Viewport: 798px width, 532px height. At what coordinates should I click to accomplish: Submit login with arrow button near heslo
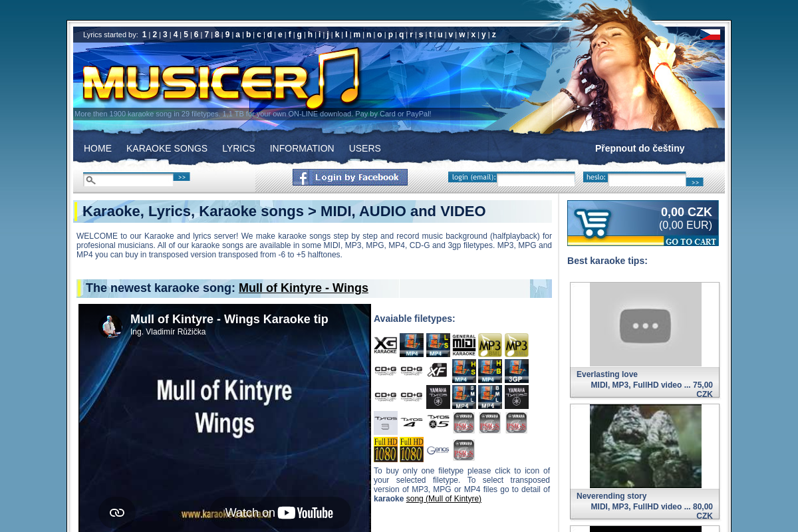[694, 182]
